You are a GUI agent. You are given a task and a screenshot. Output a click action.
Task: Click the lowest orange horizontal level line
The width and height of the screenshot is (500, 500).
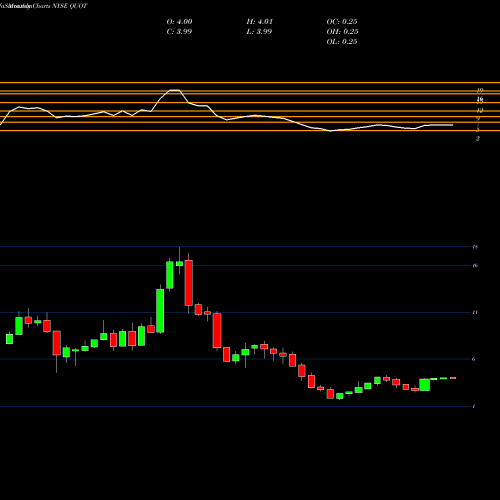tap(250, 131)
